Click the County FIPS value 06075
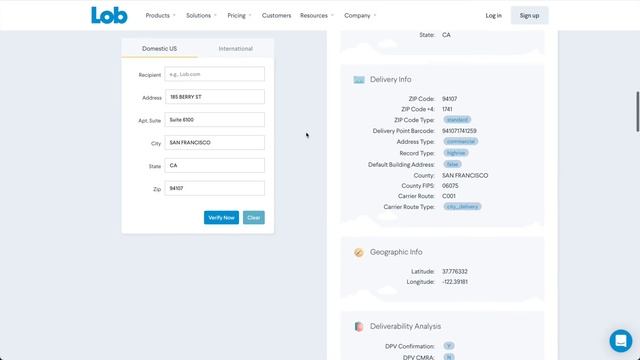 point(450,186)
